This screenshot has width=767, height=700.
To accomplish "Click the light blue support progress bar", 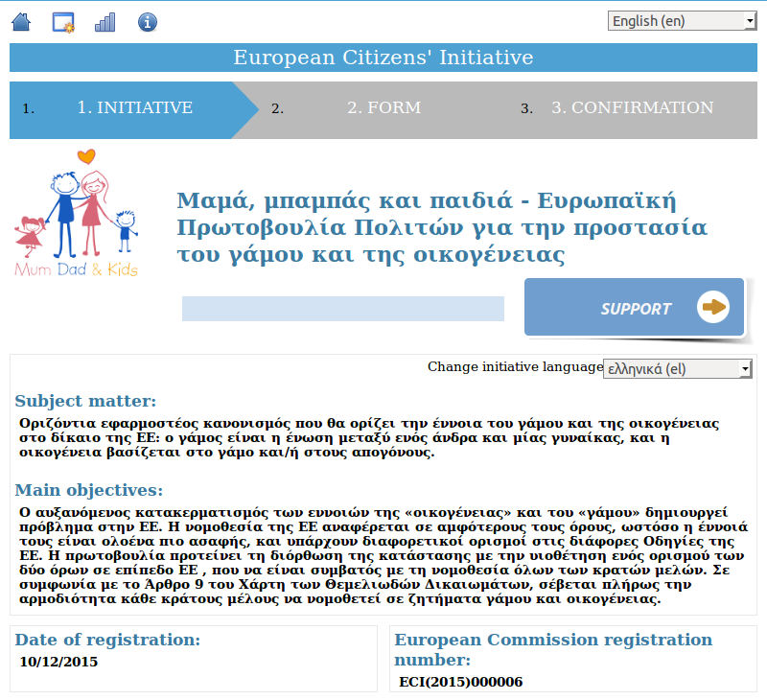I will point(343,308).
